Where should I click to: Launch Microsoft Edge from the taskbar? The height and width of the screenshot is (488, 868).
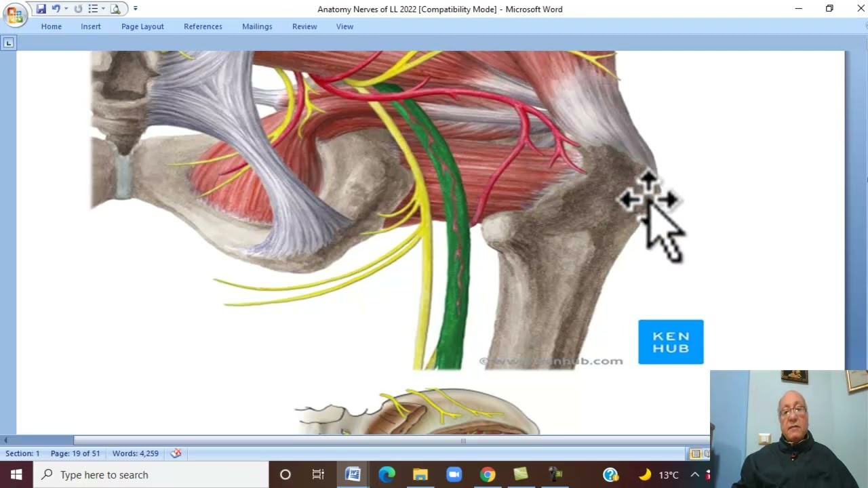pyautogui.click(x=387, y=474)
